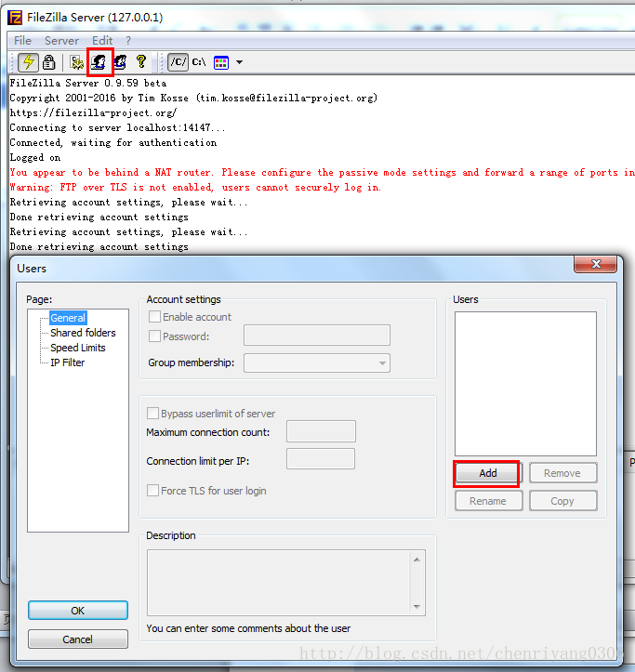Click Connection limit per IP field

tap(321, 459)
